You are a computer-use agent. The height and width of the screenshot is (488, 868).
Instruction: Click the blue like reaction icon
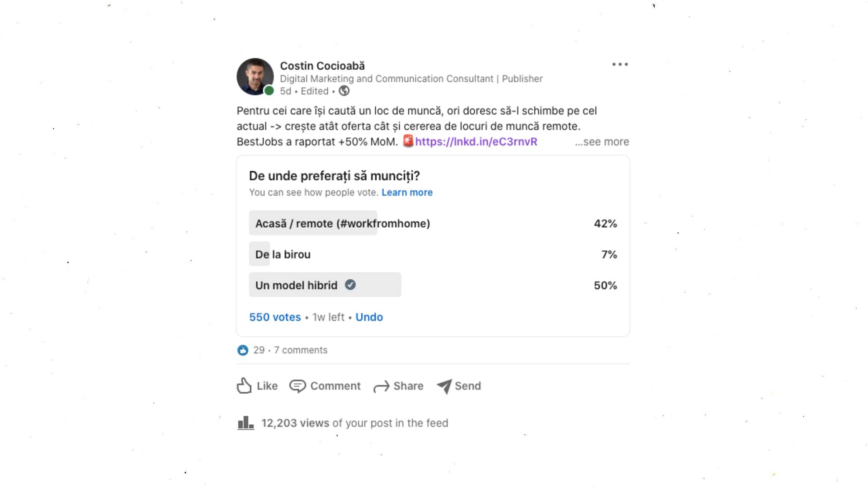tap(243, 350)
